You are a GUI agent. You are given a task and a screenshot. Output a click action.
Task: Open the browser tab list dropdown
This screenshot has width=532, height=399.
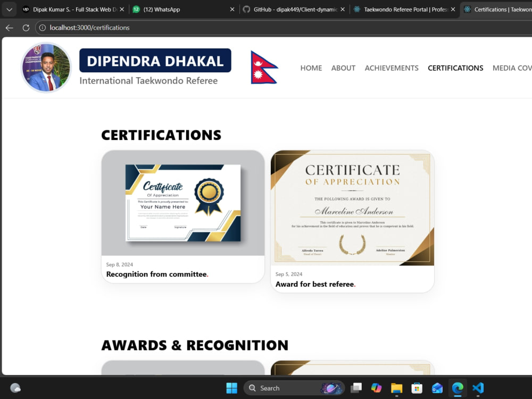pyautogui.click(x=9, y=10)
